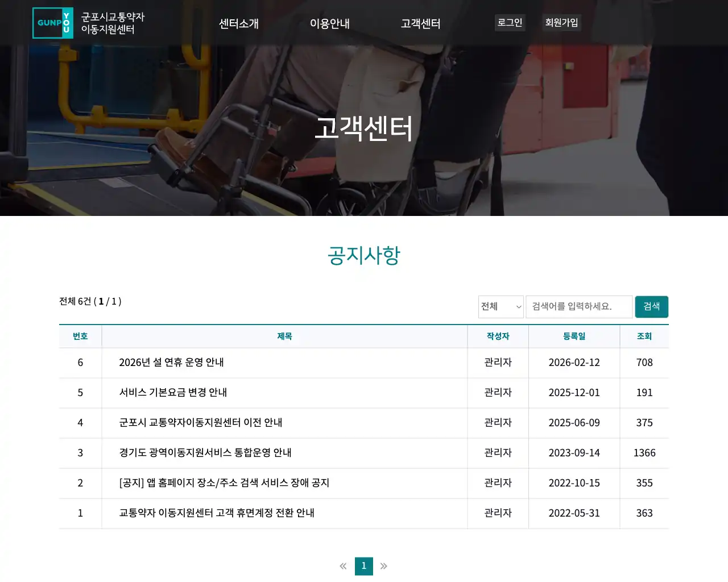Click view count 355
This screenshot has width=728, height=582.
[x=644, y=483]
